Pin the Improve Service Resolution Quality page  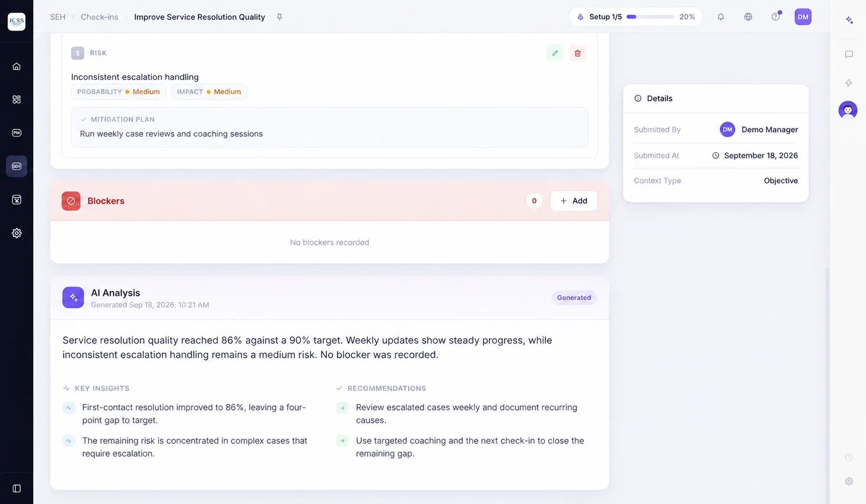click(x=279, y=17)
